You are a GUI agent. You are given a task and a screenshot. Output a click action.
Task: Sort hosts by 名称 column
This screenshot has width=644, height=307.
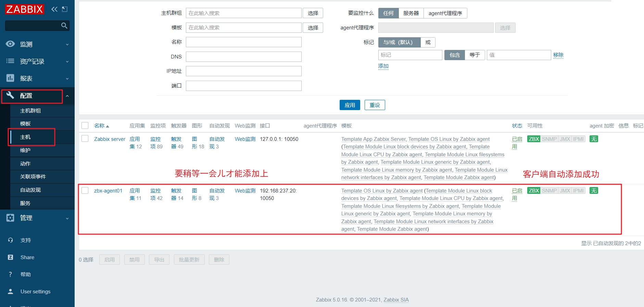[101, 125]
